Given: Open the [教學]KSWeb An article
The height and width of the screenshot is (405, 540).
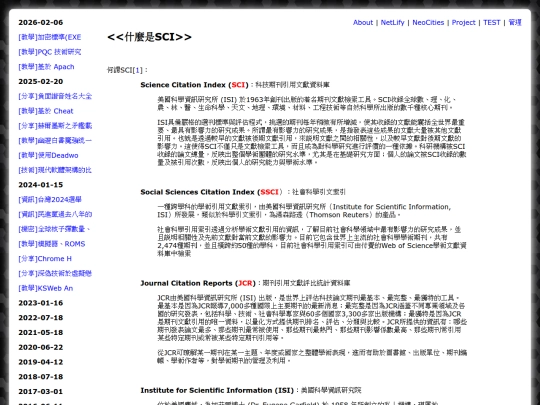Looking at the screenshot, I should (45, 288).
